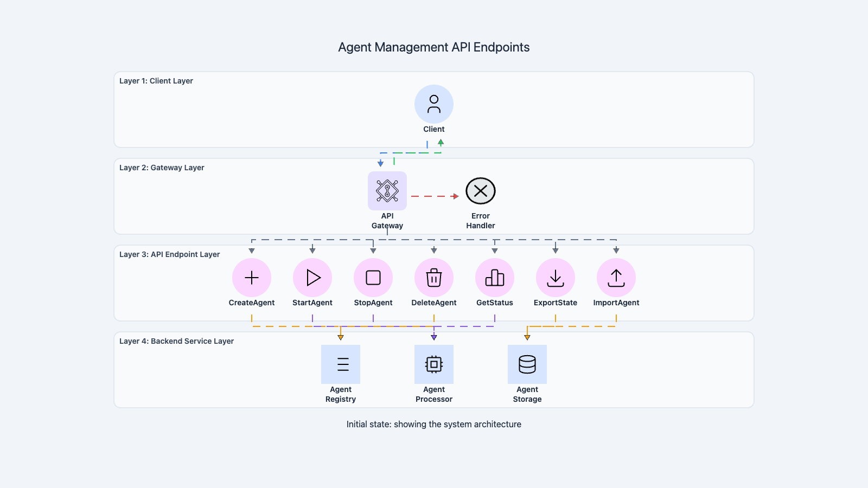Click the StartAgent play icon
This screenshot has width=868, height=488.
(x=312, y=278)
